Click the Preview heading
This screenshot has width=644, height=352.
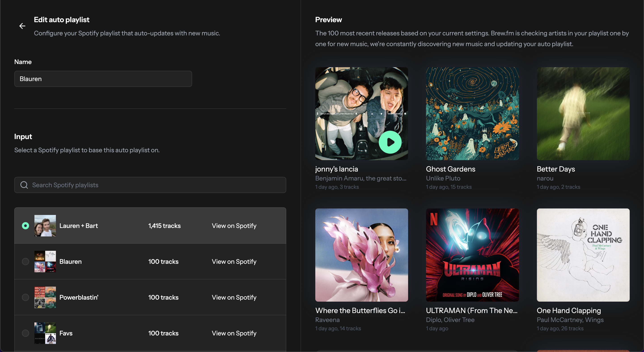[328, 20]
